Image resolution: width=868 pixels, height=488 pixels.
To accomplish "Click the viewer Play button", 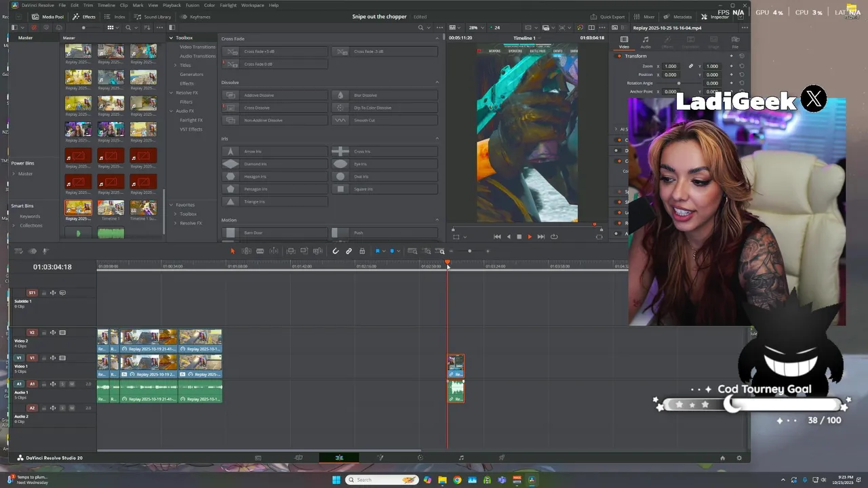I will click(x=530, y=237).
